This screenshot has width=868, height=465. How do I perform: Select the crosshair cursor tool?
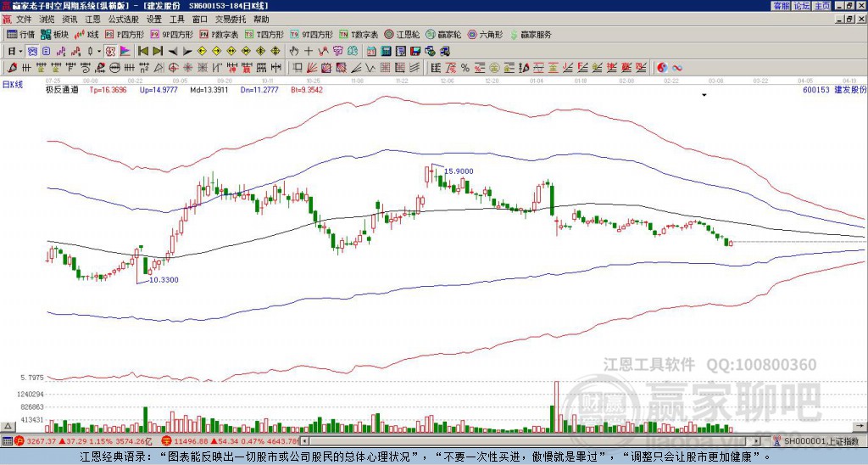[309, 51]
